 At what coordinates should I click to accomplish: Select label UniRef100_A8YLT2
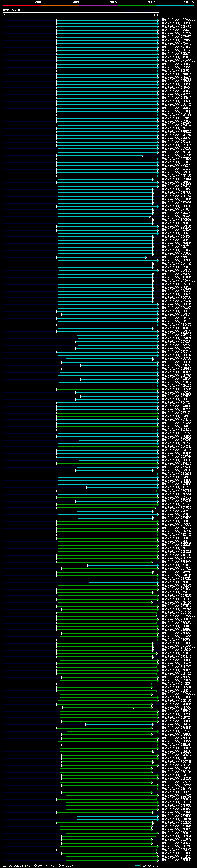point(177,419)
